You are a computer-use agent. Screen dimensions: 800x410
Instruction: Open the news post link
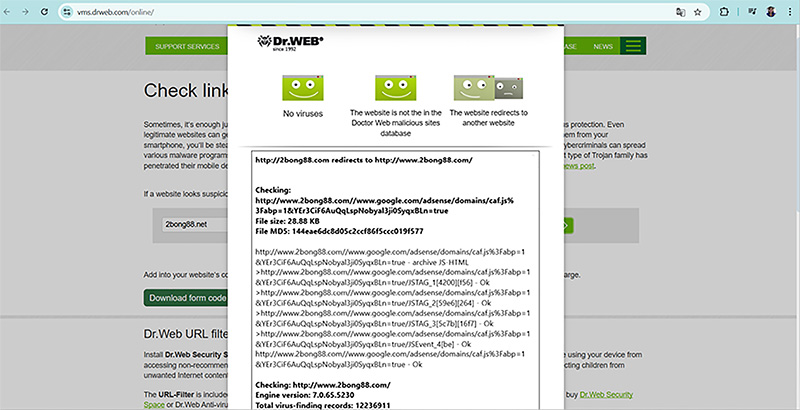point(579,166)
